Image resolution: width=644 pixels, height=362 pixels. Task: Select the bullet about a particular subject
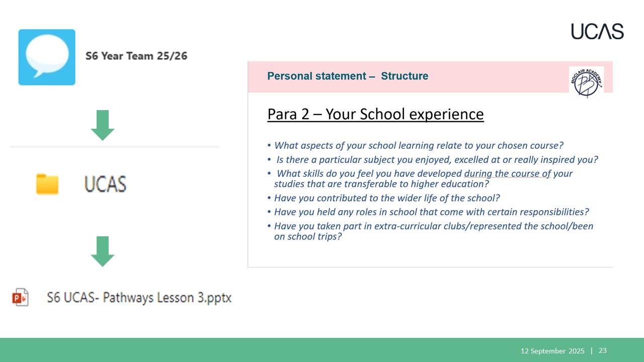tap(433, 160)
